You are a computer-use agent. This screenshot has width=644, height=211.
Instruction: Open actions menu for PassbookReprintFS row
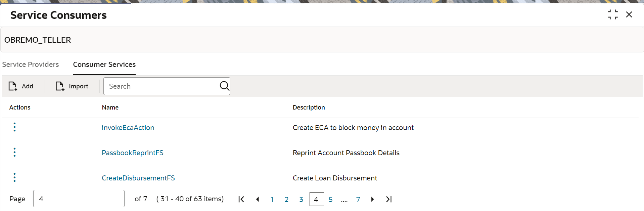click(14, 152)
